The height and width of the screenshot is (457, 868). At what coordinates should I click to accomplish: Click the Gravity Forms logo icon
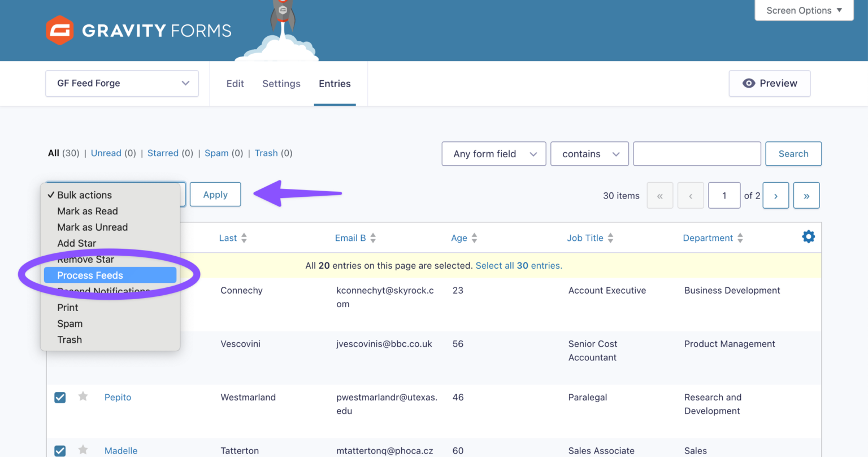59,31
